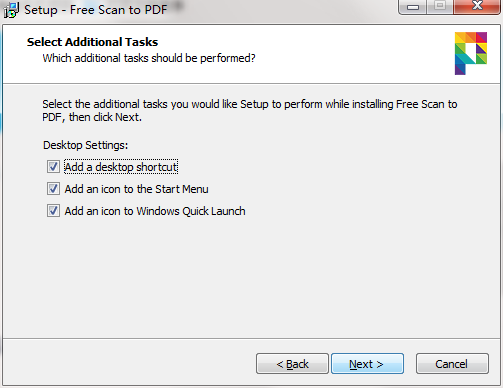Go to the previous step with < Back

(x=292, y=364)
